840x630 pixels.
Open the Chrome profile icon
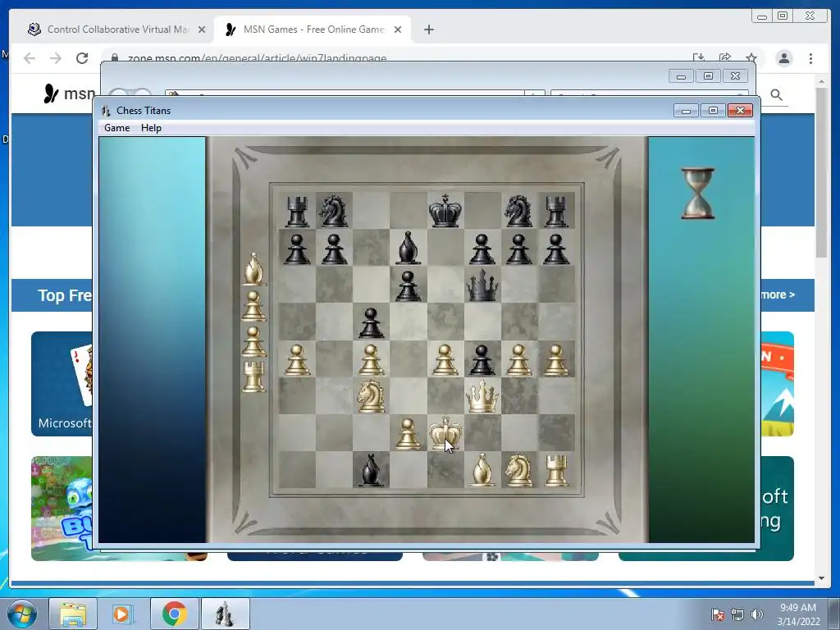(784, 58)
